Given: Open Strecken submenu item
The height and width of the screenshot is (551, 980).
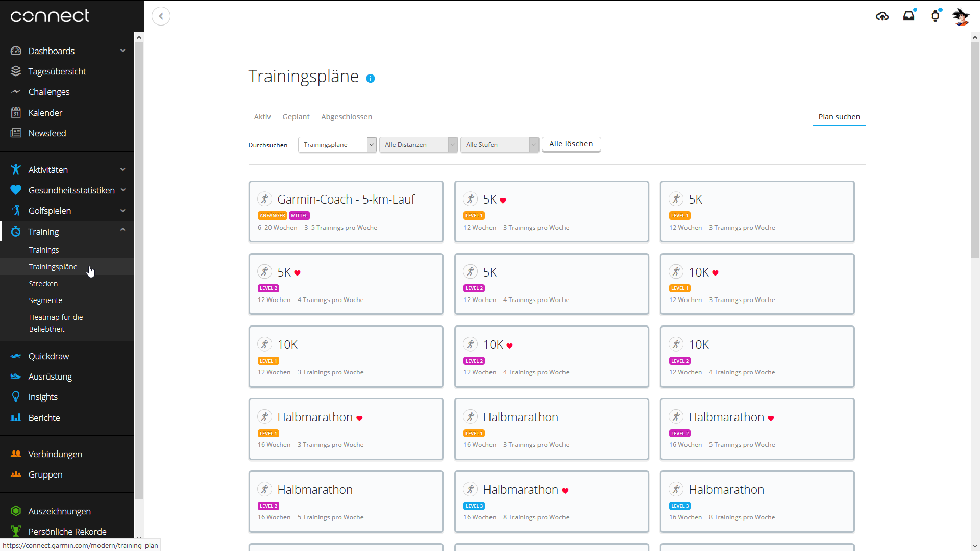Looking at the screenshot, I should pyautogui.click(x=43, y=284).
